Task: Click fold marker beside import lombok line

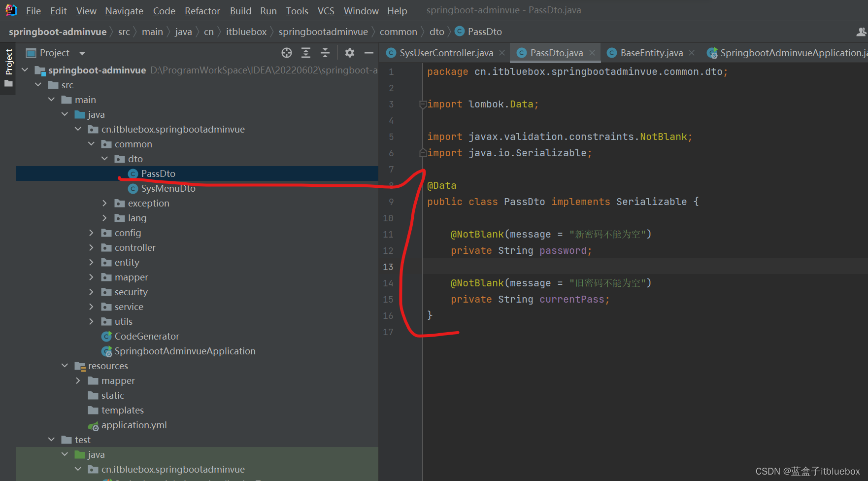Action: (423, 104)
